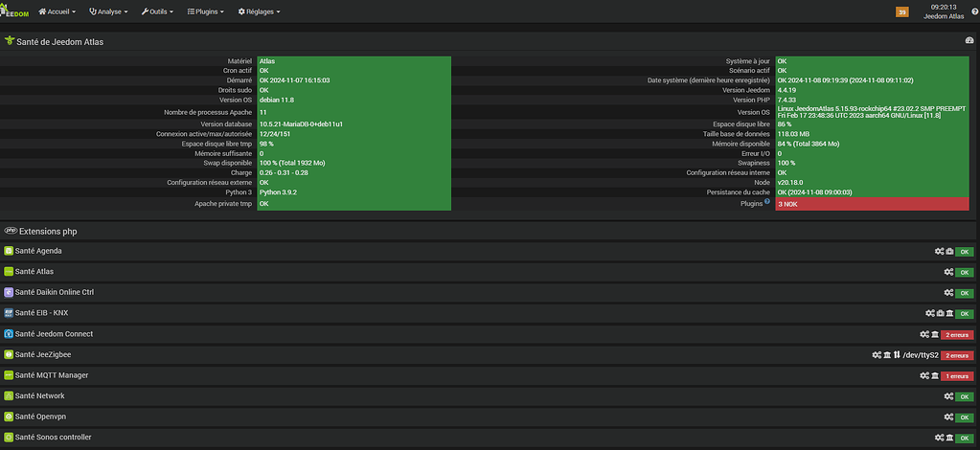Open the Analyse dropdown menu
This screenshot has width=980, height=450.
click(x=108, y=11)
